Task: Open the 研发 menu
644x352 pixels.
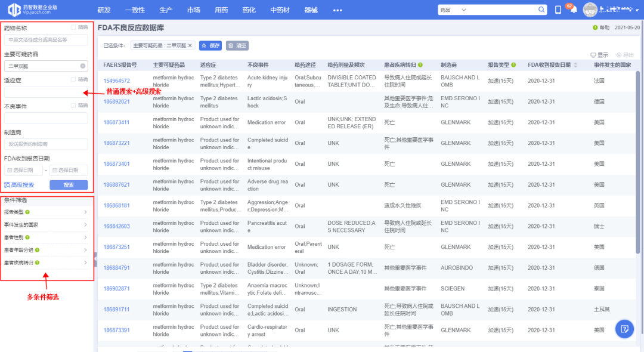Action: click(104, 10)
